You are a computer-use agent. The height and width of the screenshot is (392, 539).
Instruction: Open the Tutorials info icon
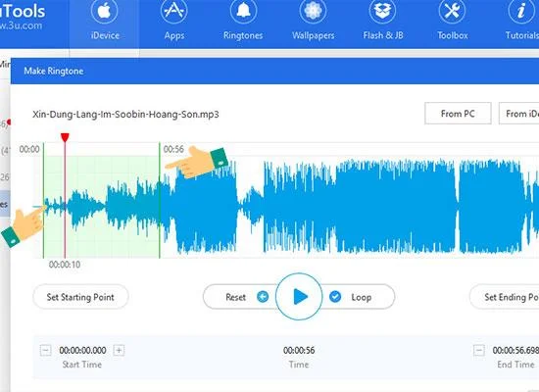pos(521,11)
